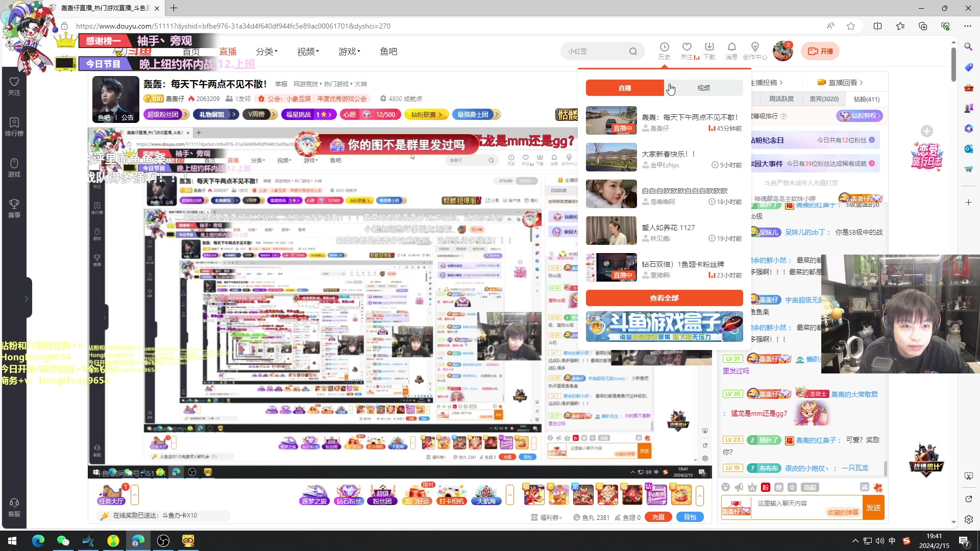Image resolution: width=980 pixels, height=551 pixels.
Task: Open the 视频 dropdown in site navigation
Action: 307,51
